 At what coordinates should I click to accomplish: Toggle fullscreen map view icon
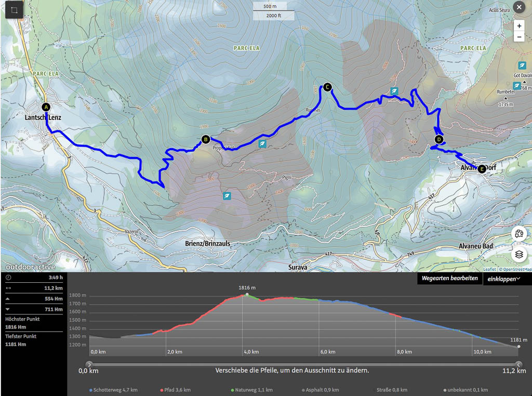point(14,10)
